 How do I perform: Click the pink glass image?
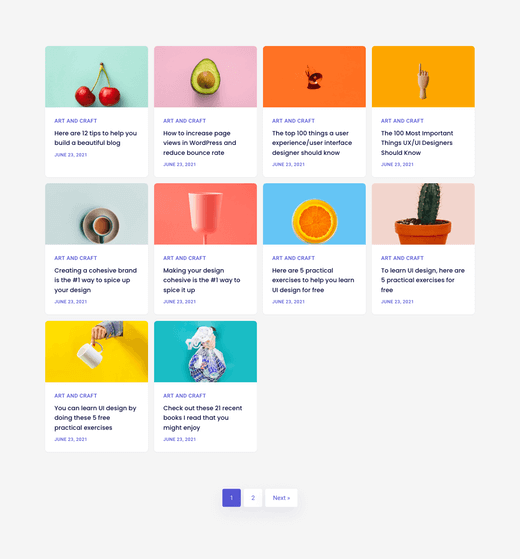205,214
